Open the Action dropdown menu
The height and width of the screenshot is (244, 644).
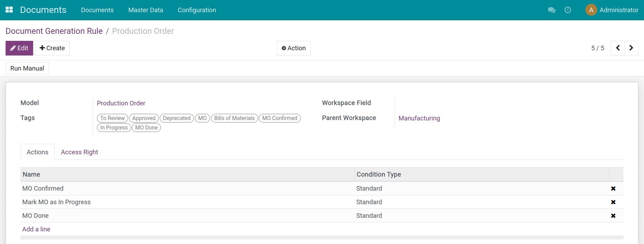point(293,48)
